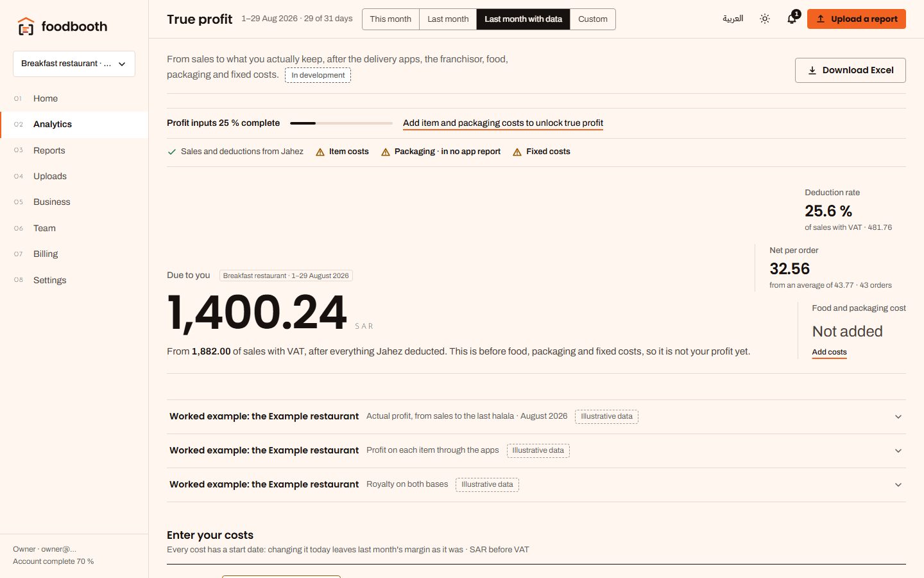Click the Packaging warning triangle icon
The height and width of the screenshot is (578, 924).
coord(386,152)
